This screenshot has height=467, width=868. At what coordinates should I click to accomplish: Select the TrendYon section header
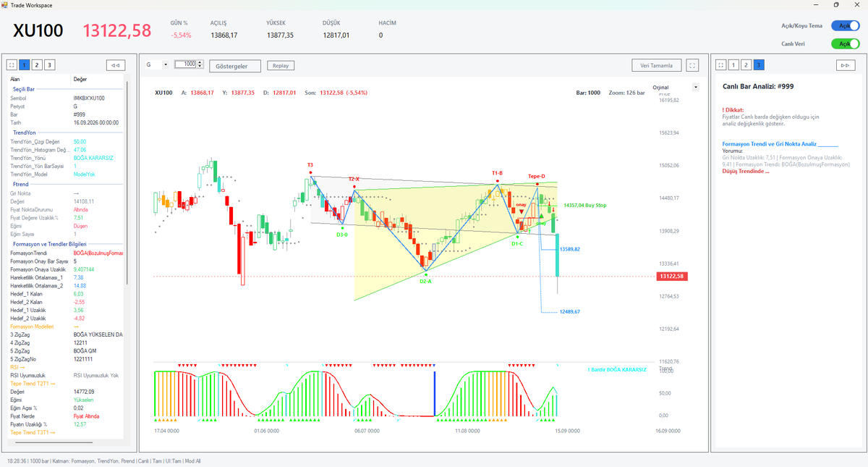[x=25, y=132]
